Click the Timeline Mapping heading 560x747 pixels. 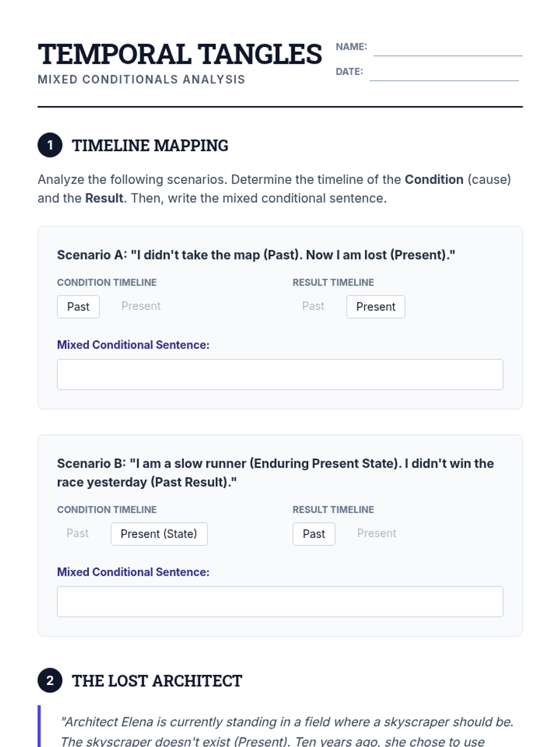point(150,146)
